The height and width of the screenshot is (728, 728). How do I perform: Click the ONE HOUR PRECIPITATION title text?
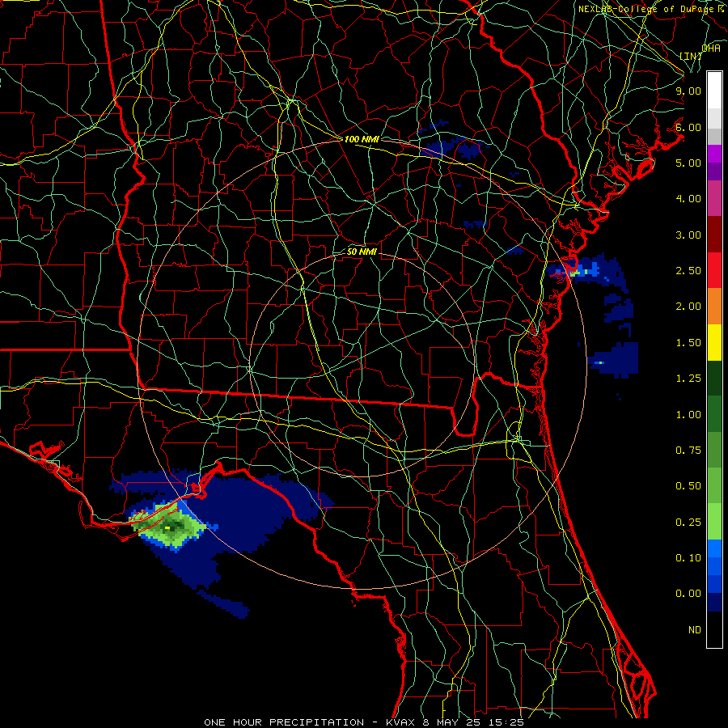[284, 722]
